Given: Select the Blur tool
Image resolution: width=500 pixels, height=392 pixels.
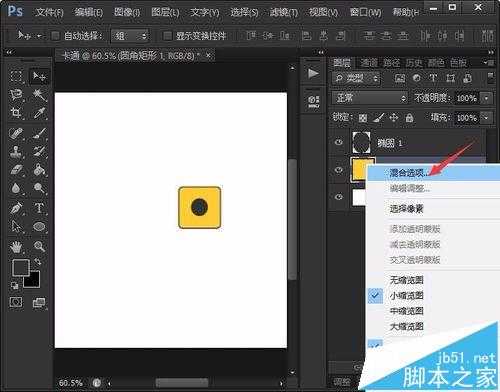Looking at the screenshot, I should pos(16,188).
